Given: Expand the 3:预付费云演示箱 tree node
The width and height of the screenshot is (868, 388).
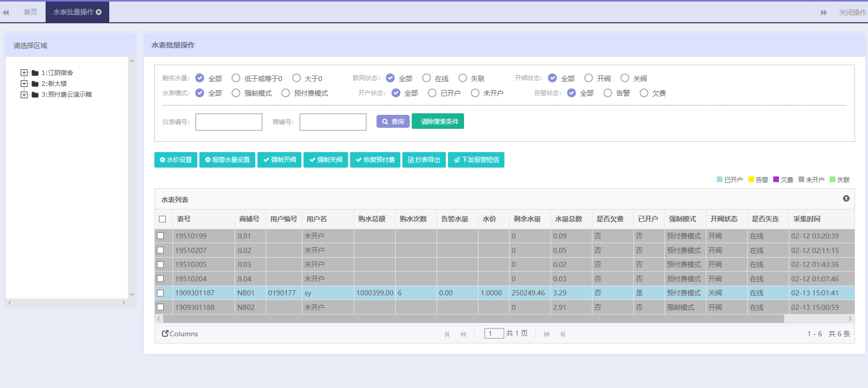Looking at the screenshot, I should 24,95.
